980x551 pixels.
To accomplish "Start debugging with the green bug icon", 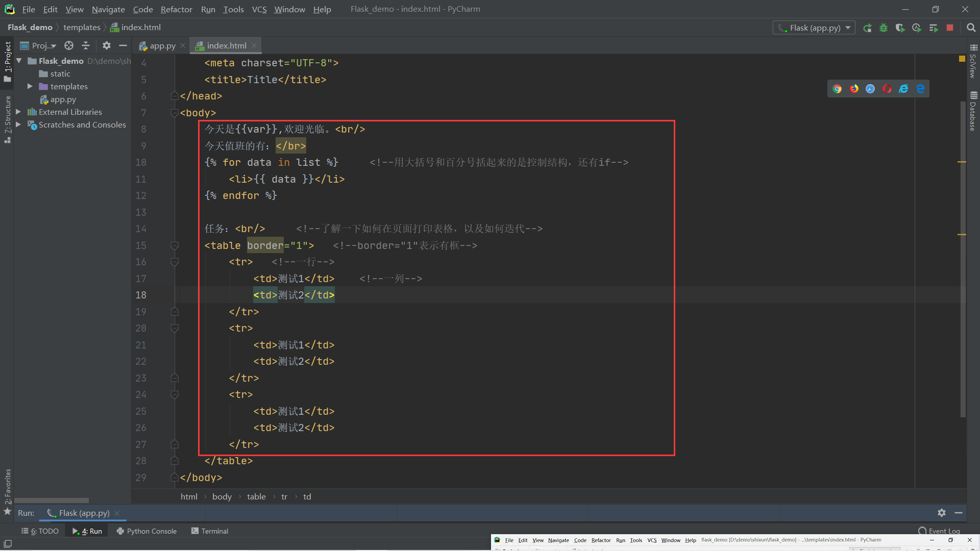I will click(884, 28).
